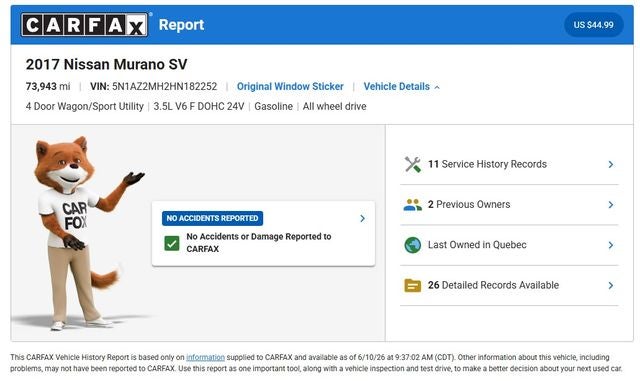Expand the Detailed Records Available chevron
640x381 pixels.
pos(611,285)
